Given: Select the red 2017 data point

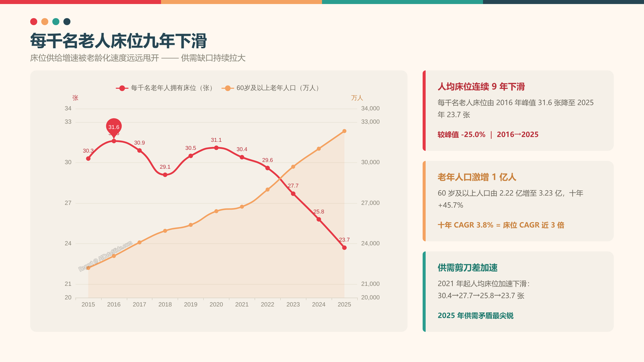Looking at the screenshot, I should (139, 150).
